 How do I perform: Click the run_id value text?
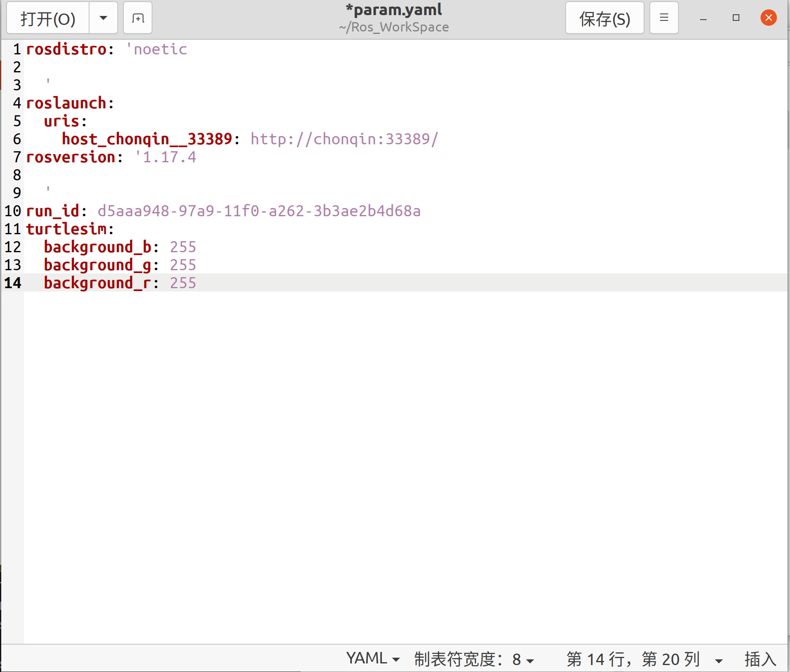[258, 211]
